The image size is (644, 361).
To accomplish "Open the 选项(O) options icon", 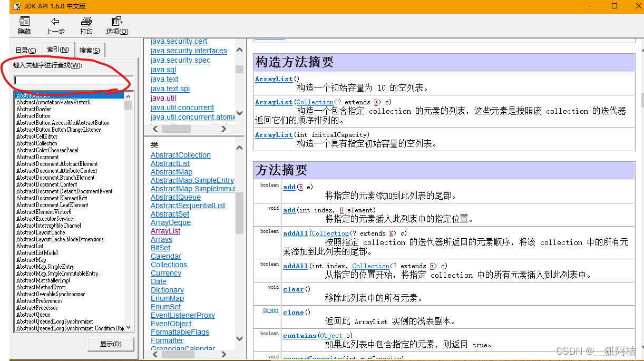I will tap(115, 22).
